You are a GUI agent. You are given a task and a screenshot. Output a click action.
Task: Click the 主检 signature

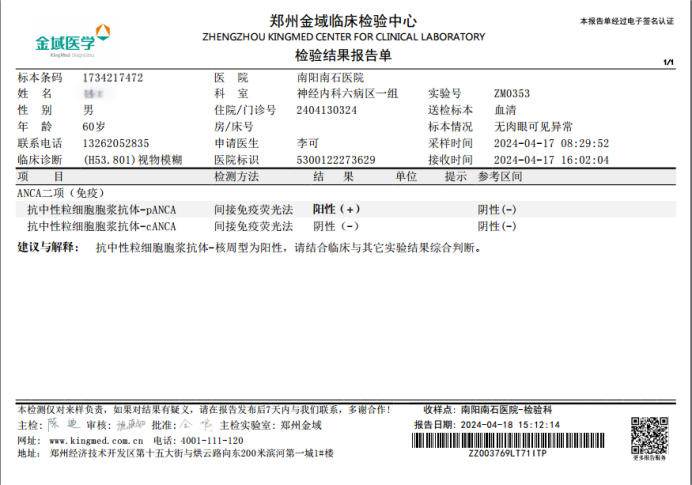pos(64,425)
